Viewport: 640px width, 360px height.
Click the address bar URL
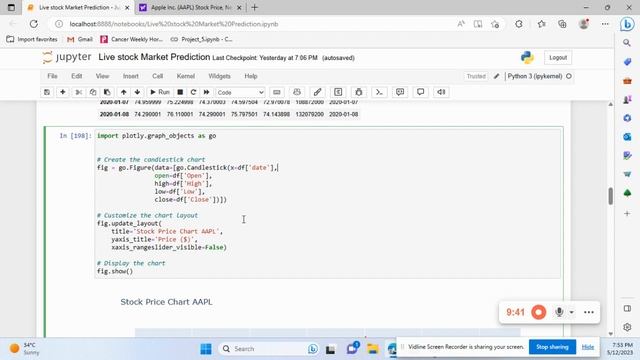pos(173,24)
